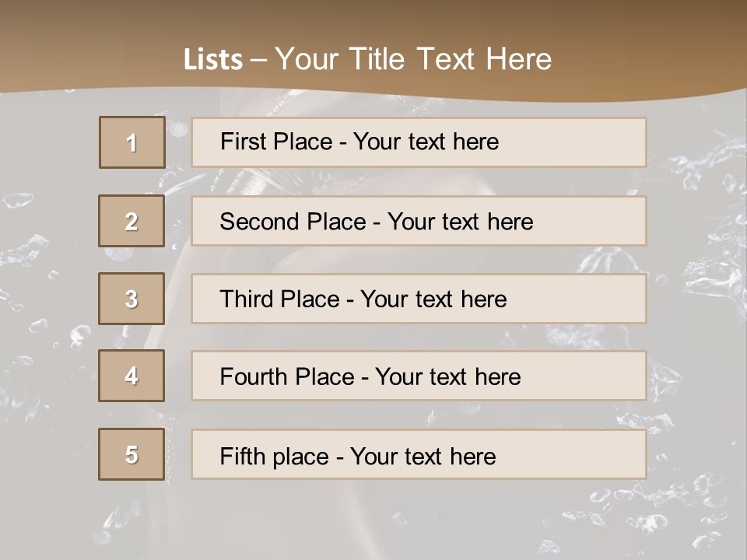Select the box numbered 5
Screen dimensions: 747x560
pos(132,454)
